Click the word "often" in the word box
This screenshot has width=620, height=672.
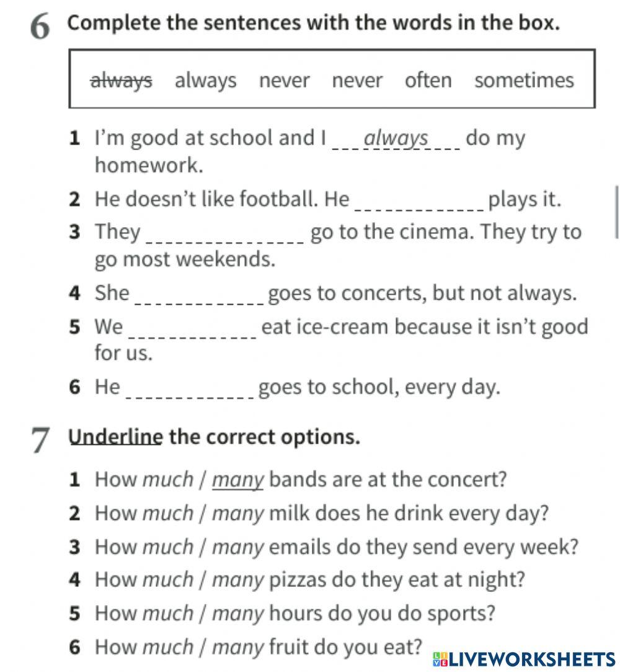428,81
